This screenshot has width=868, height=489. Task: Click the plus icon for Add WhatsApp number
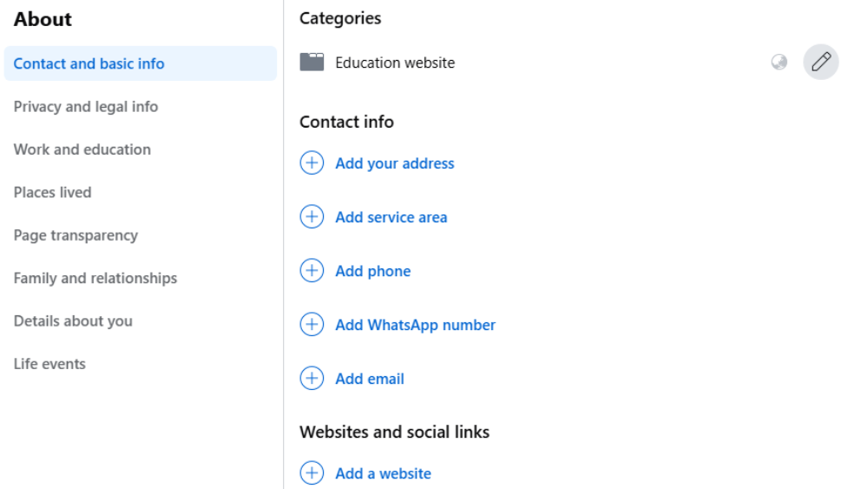point(312,324)
